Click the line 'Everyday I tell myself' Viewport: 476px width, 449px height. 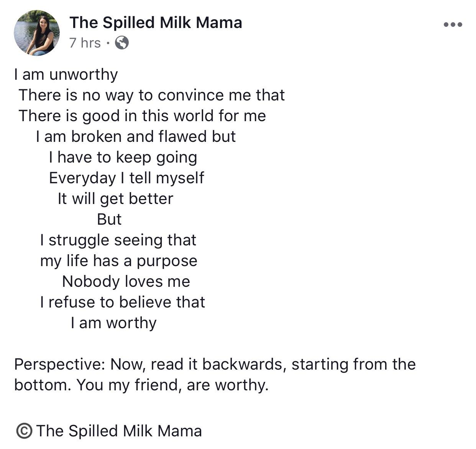click(x=126, y=178)
